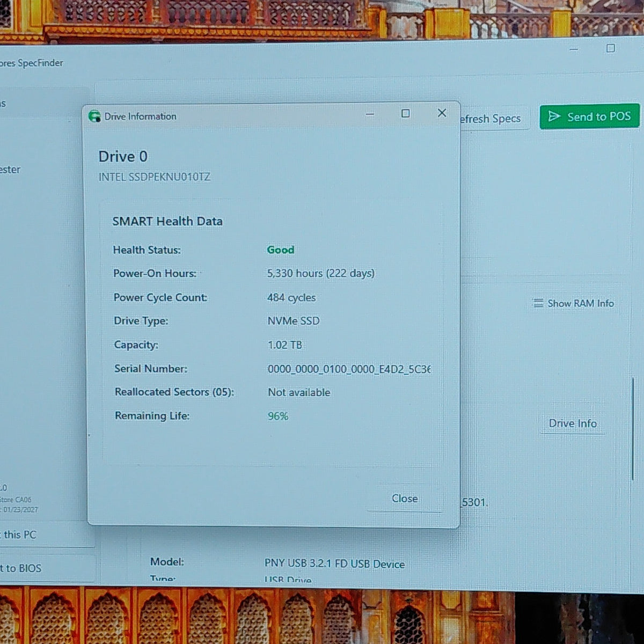The height and width of the screenshot is (644, 644).
Task: Click the Drive 0 heading
Action: click(123, 156)
